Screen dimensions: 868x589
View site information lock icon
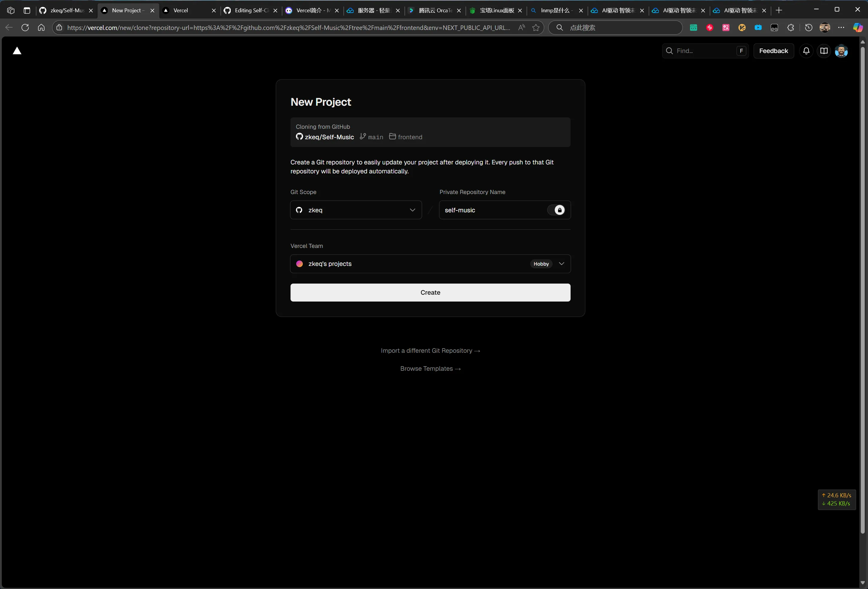[x=59, y=27]
